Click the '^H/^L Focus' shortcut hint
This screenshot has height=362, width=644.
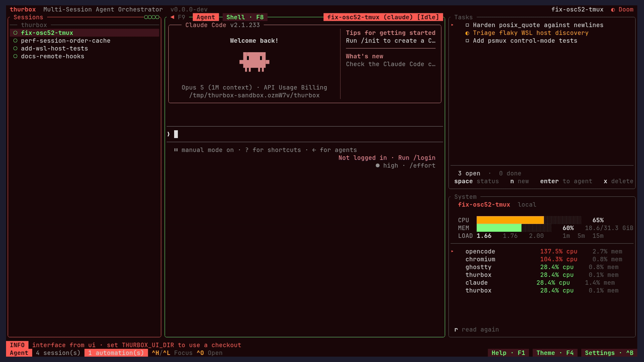(x=172, y=353)
